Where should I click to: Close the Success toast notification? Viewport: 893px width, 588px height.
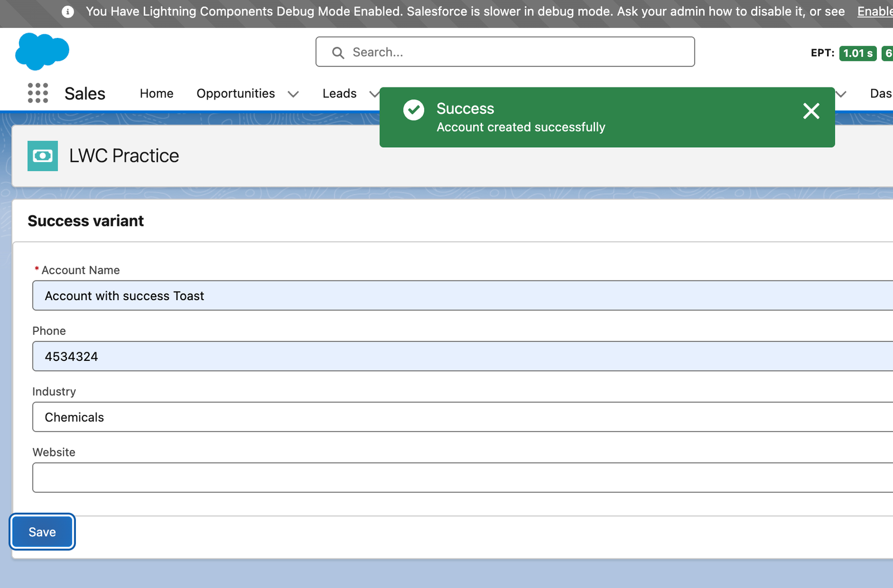click(812, 111)
